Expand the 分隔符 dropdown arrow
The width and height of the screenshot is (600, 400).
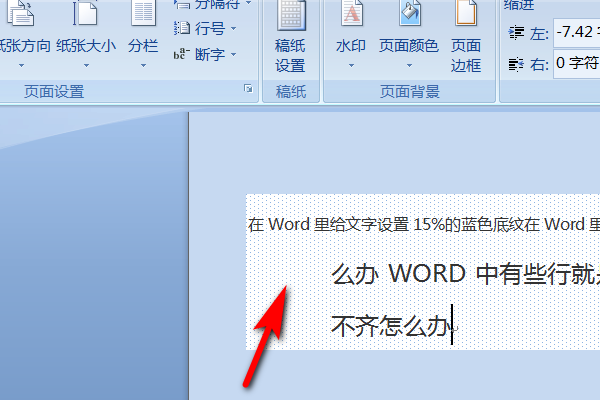[249, 3]
